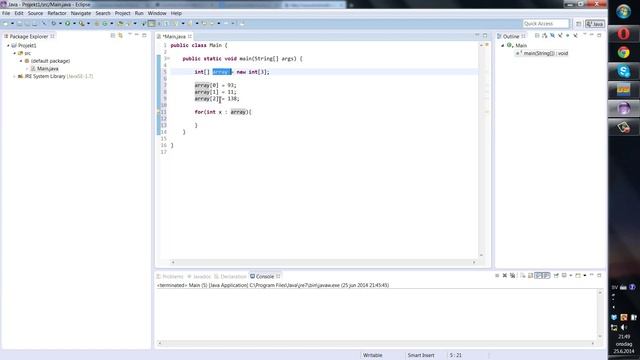640x360 pixels.
Task: Open Google Chrome from the sidebar
Action: [623, 53]
